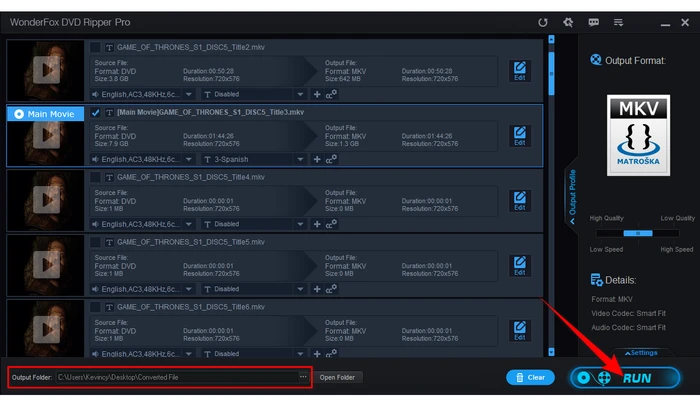Check the Title2.mkv checkbox
Viewport: 700px width, 407px height.
(95, 47)
